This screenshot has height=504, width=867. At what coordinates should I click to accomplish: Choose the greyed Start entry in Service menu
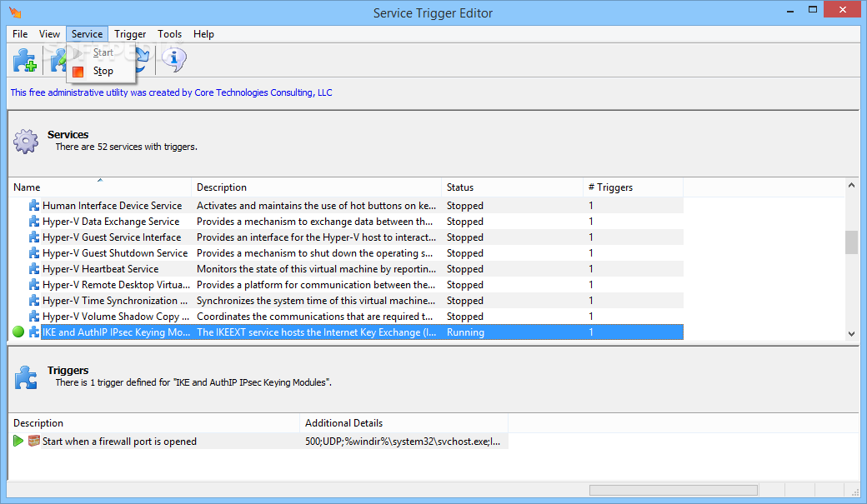coord(101,52)
